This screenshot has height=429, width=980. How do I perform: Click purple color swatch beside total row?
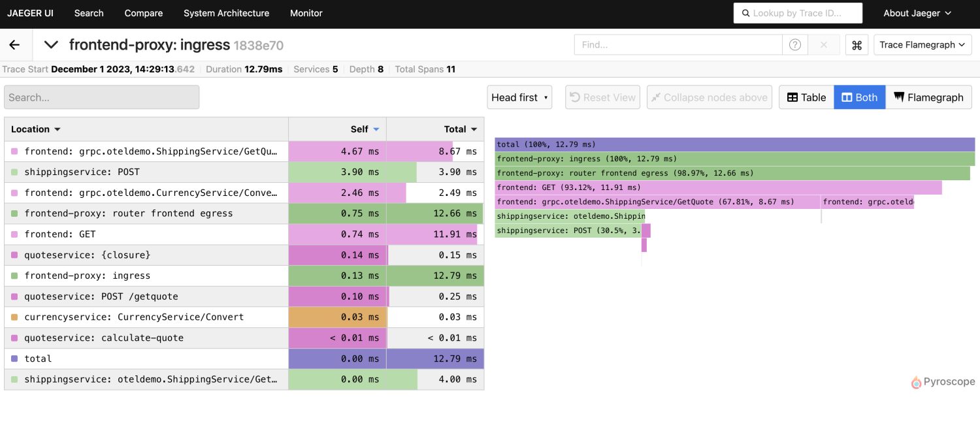[14, 358]
